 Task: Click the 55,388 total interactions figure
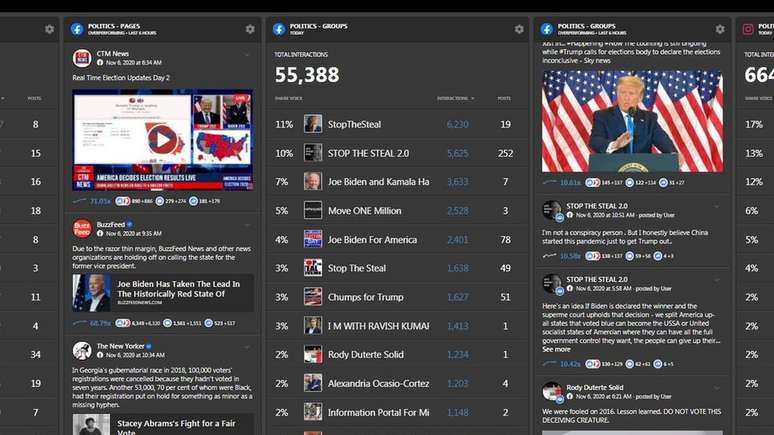(x=307, y=75)
